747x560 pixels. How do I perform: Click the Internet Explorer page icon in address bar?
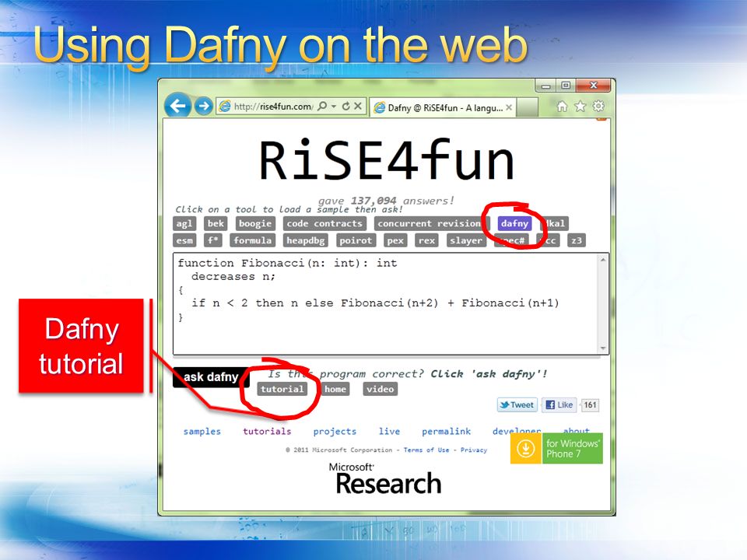pos(224,107)
